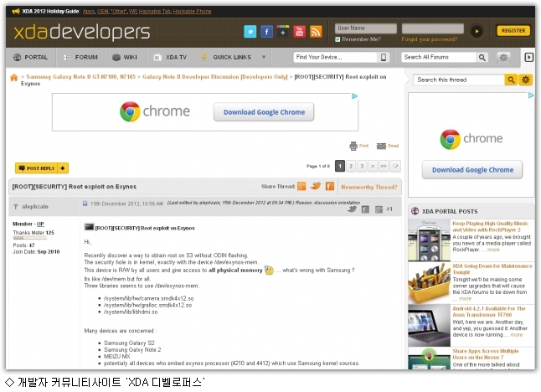Click the xda developers logo
The image size is (541, 392).
82,32
